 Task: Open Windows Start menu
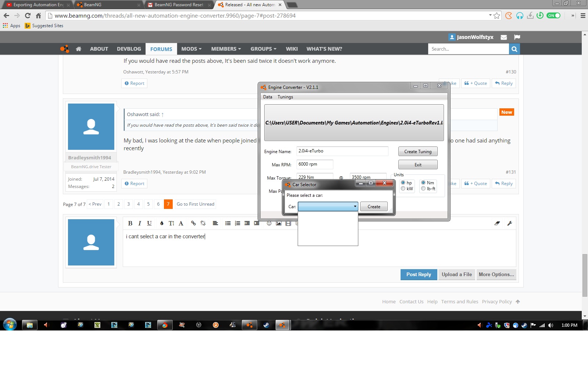pyautogui.click(x=10, y=325)
